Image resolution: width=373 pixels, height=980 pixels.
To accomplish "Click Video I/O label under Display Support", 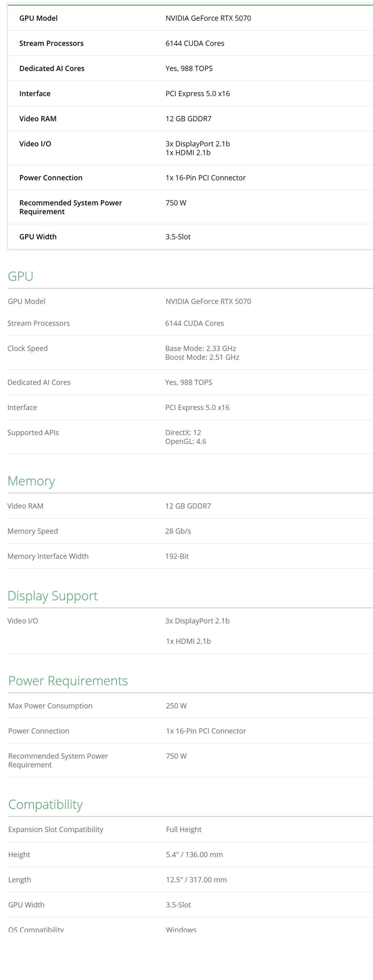I will pyautogui.click(x=23, y=621).
